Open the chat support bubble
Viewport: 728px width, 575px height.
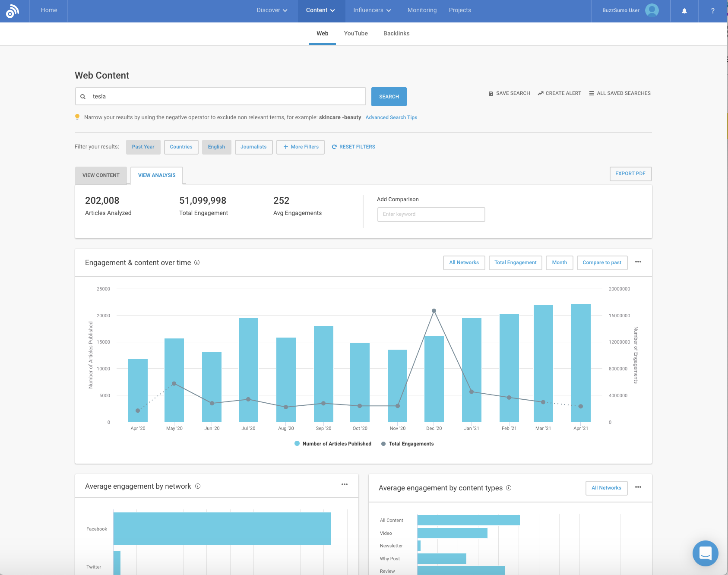(x=706, y=554)
